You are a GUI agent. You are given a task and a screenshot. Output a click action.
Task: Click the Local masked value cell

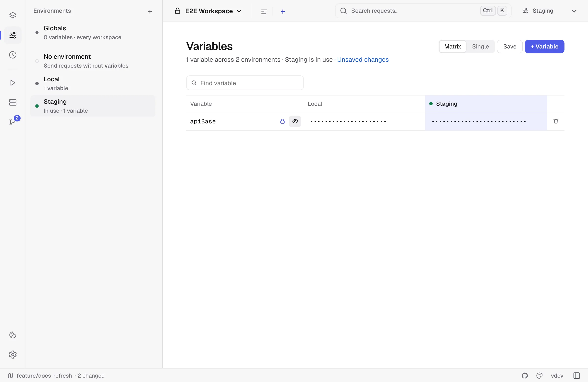(x=365, y=121)
